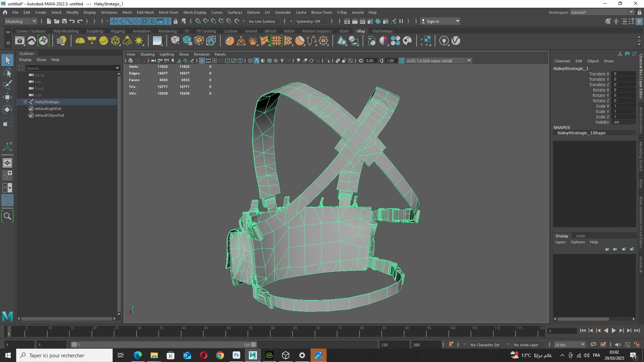Select the arrow Select tool

pos(7,60)
